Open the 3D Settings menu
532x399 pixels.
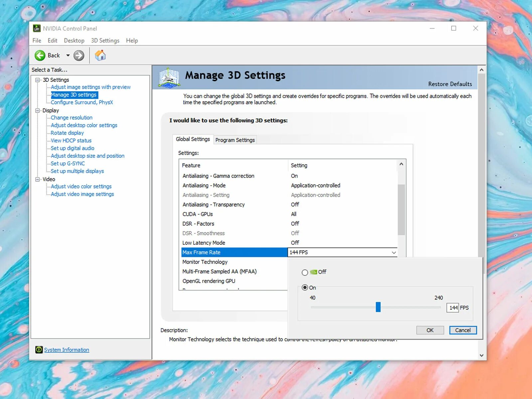tap(105, 40)
